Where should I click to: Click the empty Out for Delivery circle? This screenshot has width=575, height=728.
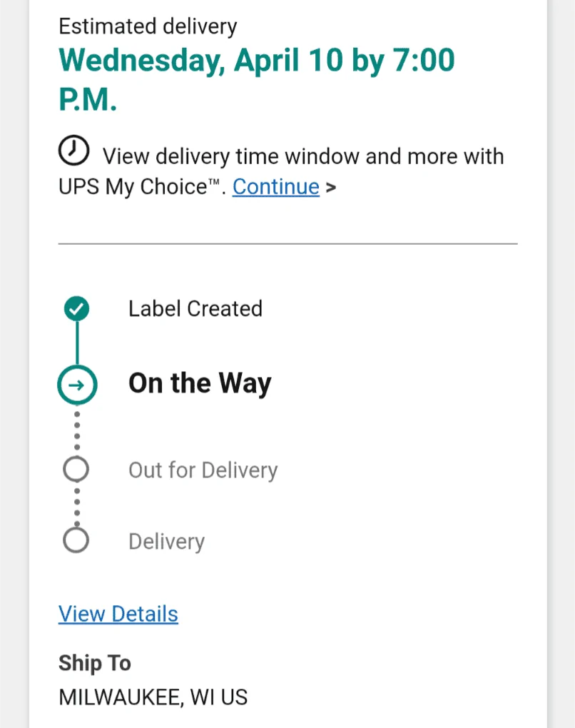tap(76, 469)
